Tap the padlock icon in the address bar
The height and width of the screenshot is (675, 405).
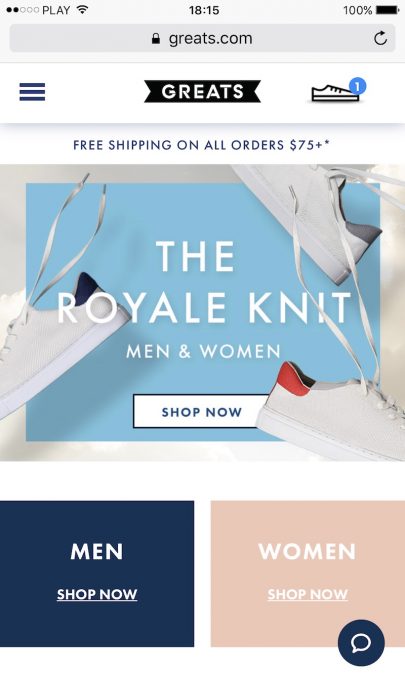[156, 39]
